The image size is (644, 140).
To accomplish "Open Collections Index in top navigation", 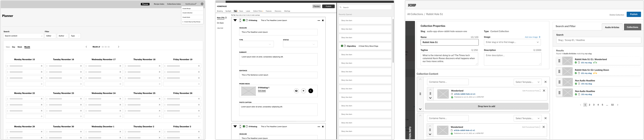I will pyautogui.click(x=174, y=4).
